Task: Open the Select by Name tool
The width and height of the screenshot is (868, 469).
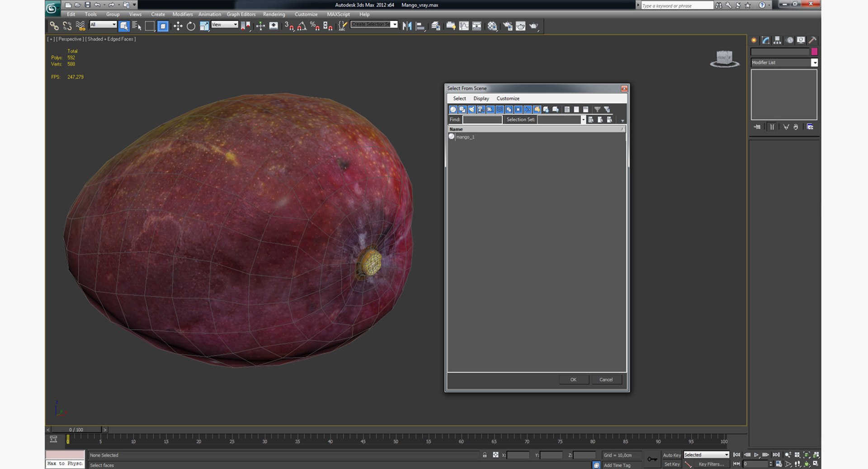Action: (x=137, y=26)
